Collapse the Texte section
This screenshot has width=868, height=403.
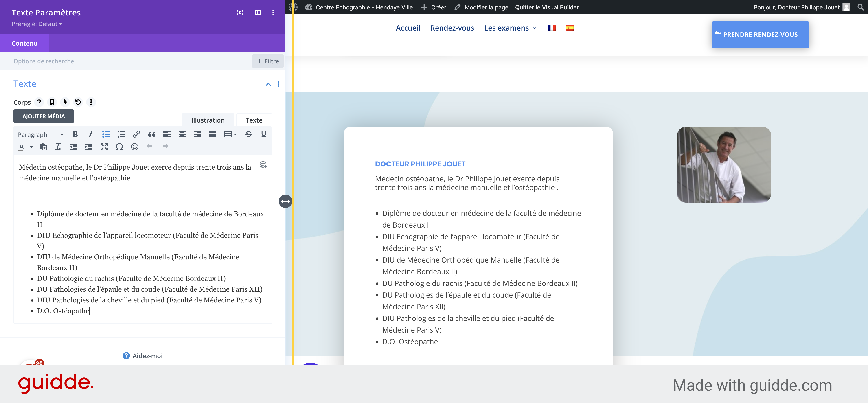click(268, 84)
